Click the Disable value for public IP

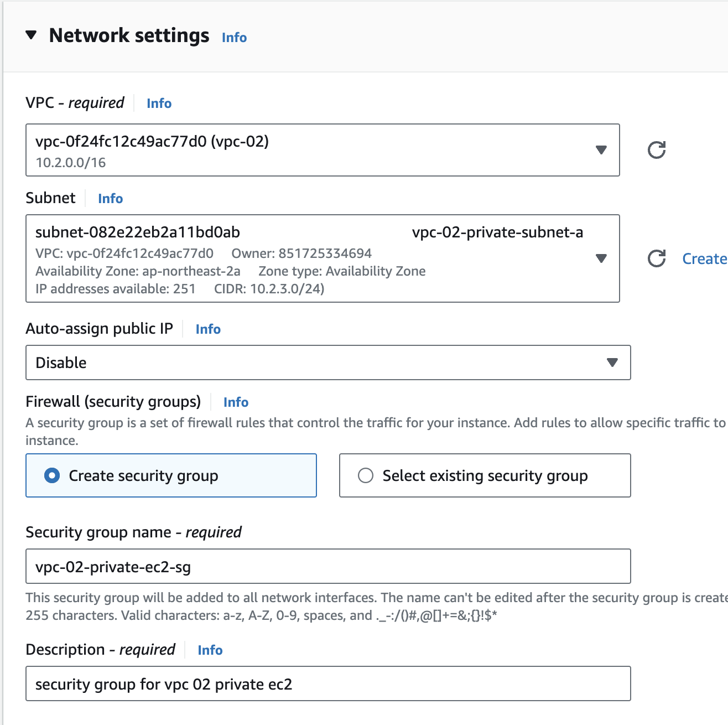61,362
